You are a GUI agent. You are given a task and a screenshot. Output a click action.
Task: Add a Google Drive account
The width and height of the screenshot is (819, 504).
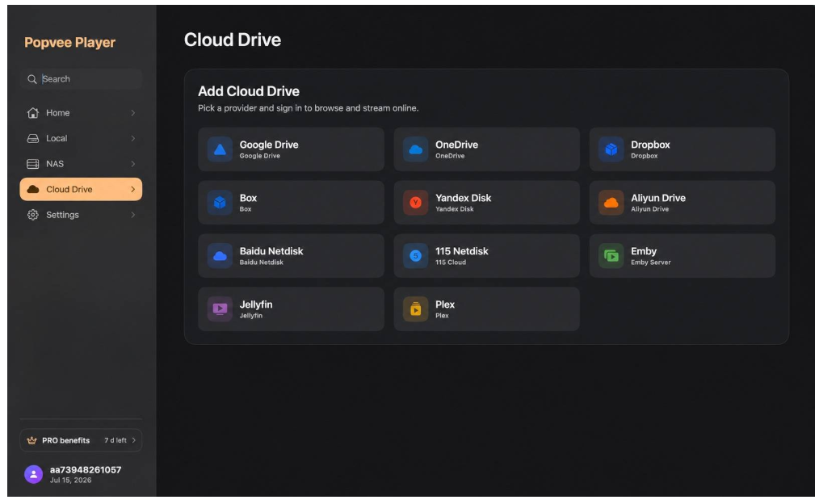(291, 149)
